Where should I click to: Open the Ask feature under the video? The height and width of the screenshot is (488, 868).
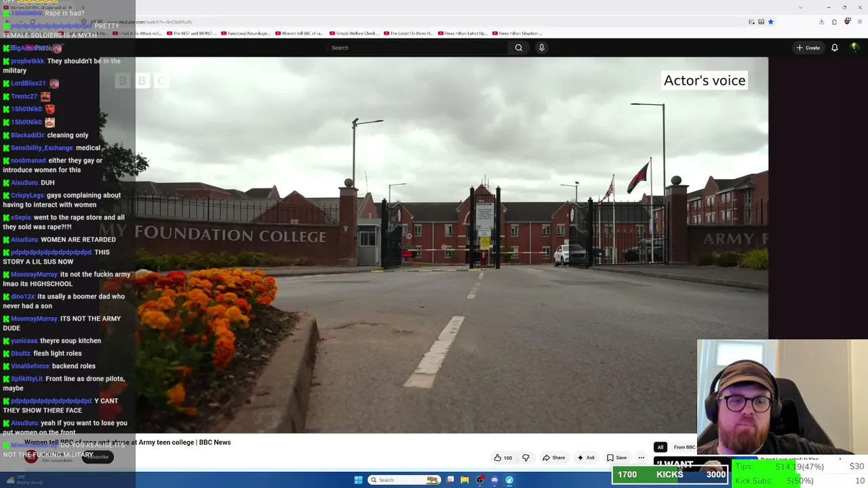pos(586,457)
